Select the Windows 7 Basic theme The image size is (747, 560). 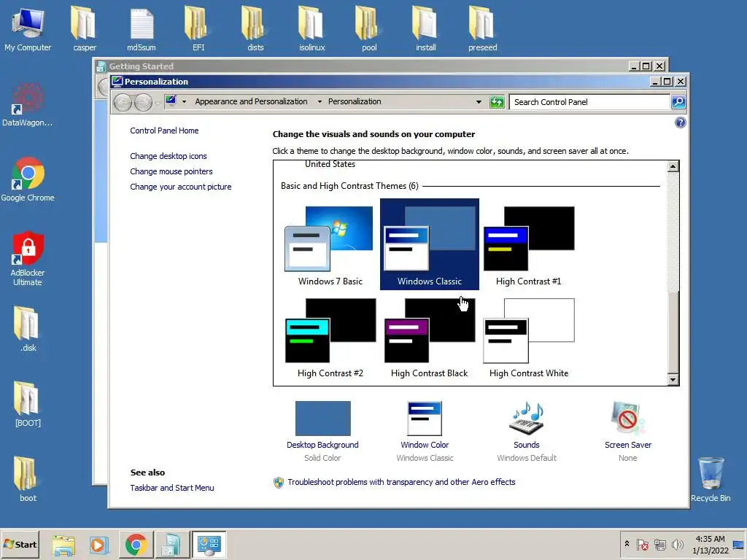point(330,246)
